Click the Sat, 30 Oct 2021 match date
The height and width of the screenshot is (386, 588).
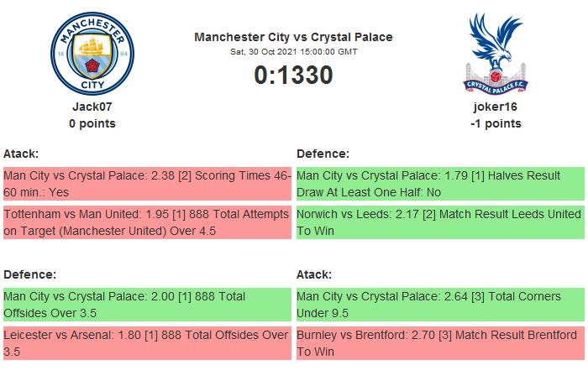tap(293, 52)
